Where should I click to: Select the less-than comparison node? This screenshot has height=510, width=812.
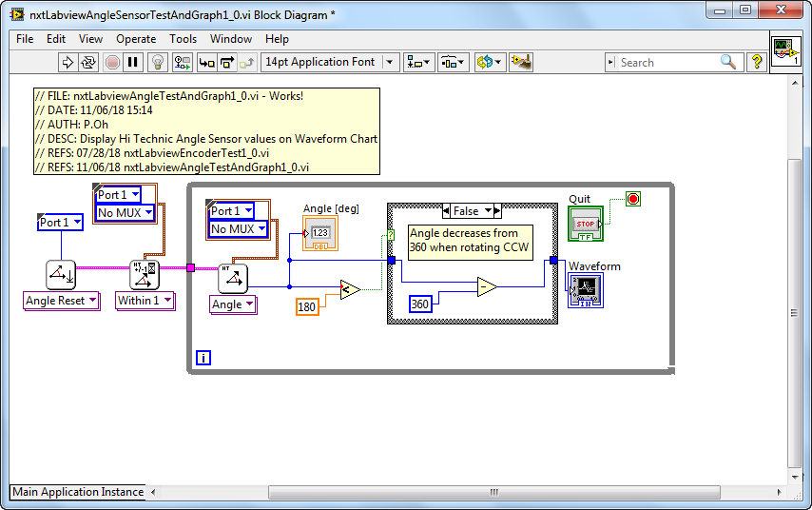pos(350,289)
